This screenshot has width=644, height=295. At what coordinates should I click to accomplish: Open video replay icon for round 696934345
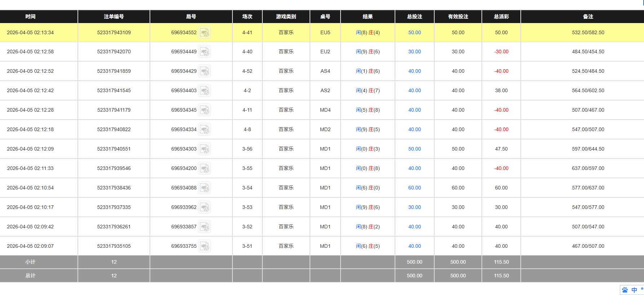tap(205, 110)
